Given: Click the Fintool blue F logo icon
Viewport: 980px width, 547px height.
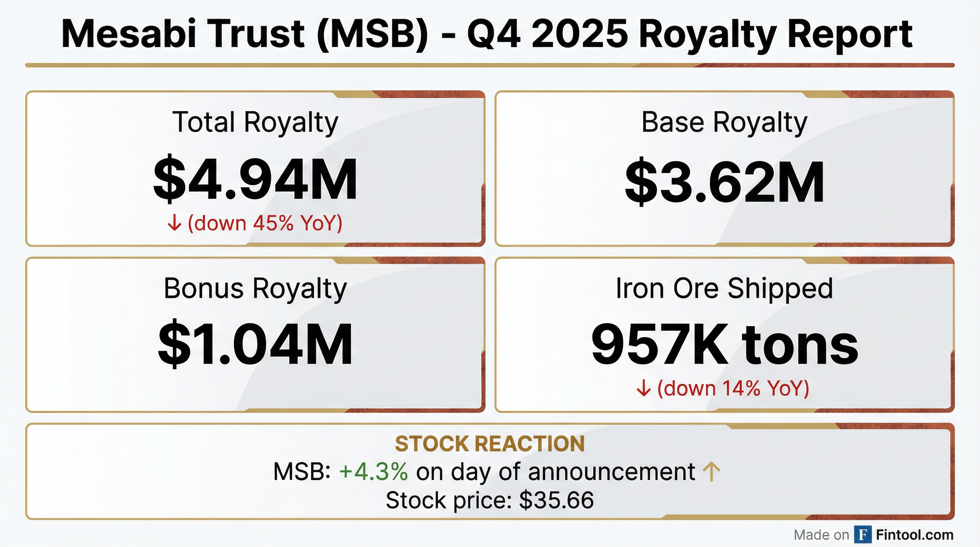Looking at the screenshot, I should point(862,535).
